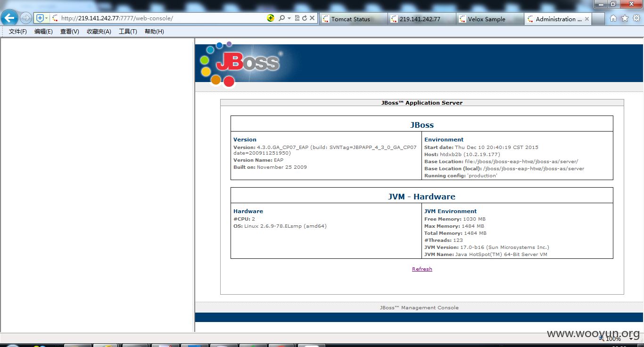The image size is (644, 347).
Task: Focus the address bar showing 219.141.242.77:7777/web-console/
Action: point(158,18)
